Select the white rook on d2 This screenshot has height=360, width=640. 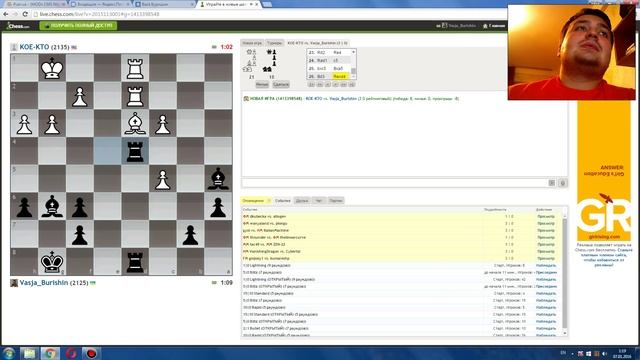[135, 96]
